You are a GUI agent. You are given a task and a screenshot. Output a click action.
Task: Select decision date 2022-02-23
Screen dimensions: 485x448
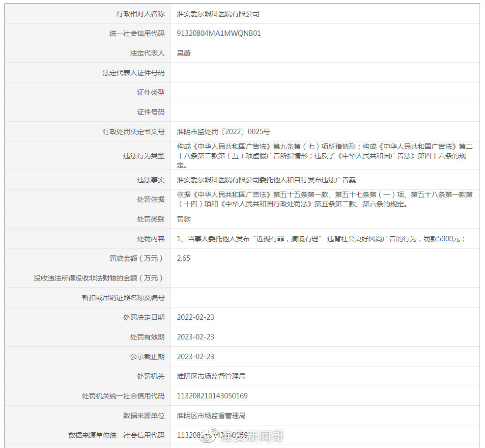click(x=196, y=317)
